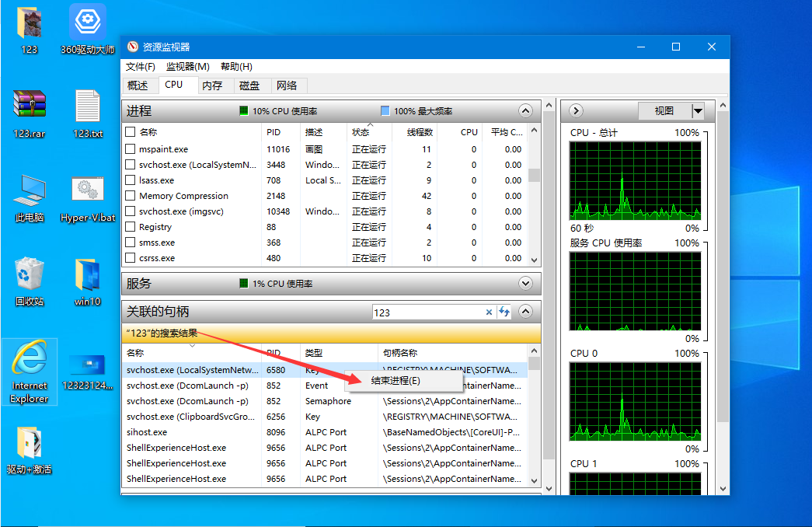This screenshot has height=527, width=812.
Task: Choose 结束进程(E) from the context menu
Action: point(396,381)
